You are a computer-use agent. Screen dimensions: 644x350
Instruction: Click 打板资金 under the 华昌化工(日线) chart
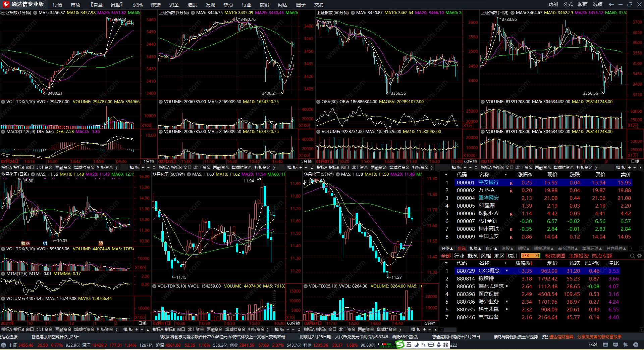click(105, 330)
